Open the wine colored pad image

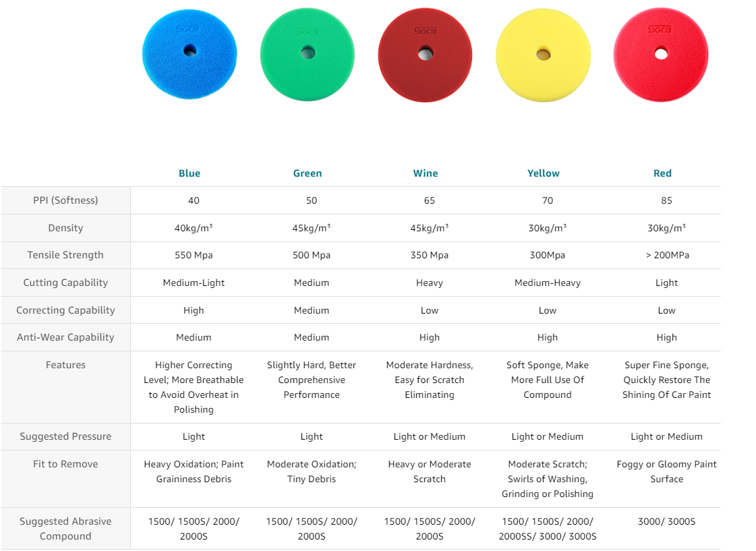pyautogui.click(x=425, y=54)
